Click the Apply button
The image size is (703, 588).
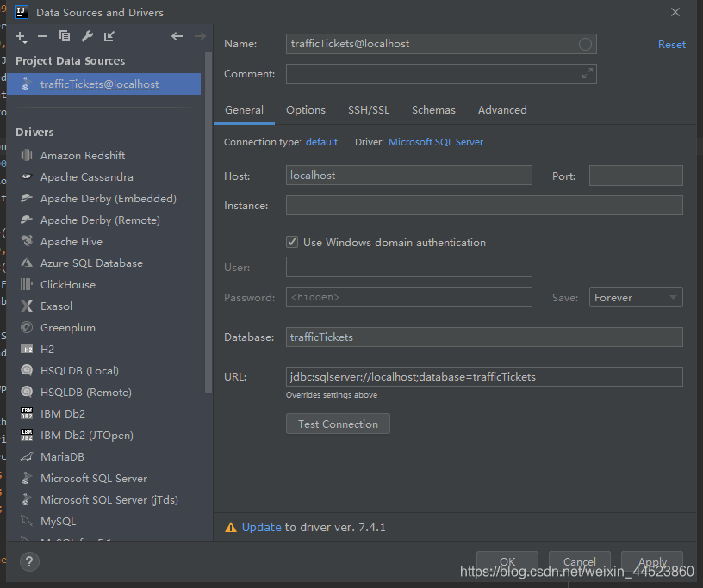click(652, 561)
